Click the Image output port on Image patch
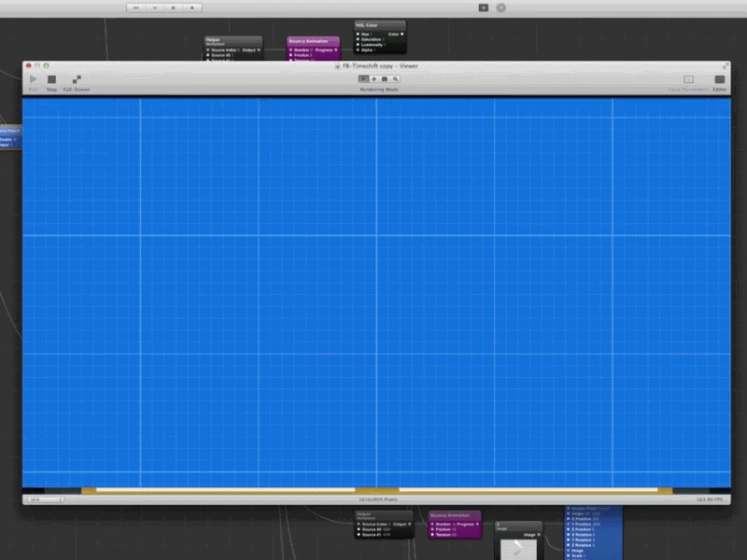This screenshot has width=747, height=560. pyautogui.click(x=539, y=535)
